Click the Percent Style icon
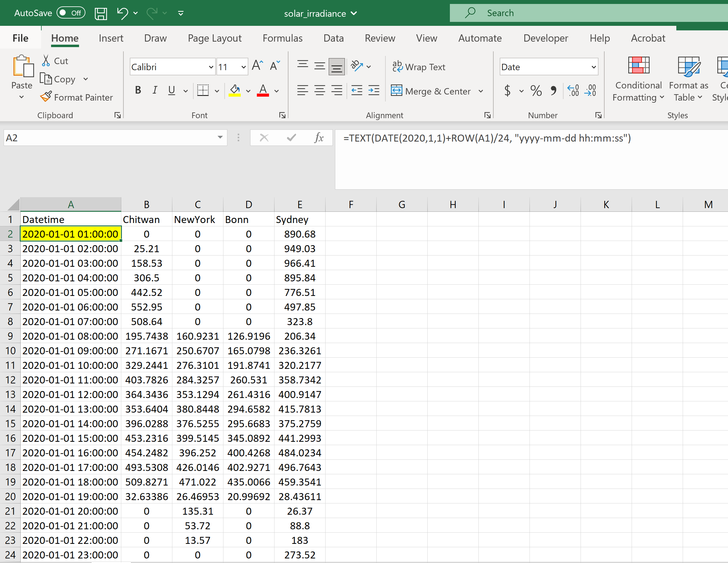Viewport: 728px width, 563px height. (x=536, y=91)
